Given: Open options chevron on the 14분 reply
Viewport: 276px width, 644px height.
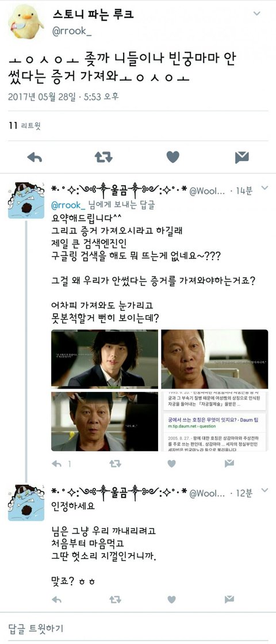Looking at the screenshot, I should tap(264, 188).
